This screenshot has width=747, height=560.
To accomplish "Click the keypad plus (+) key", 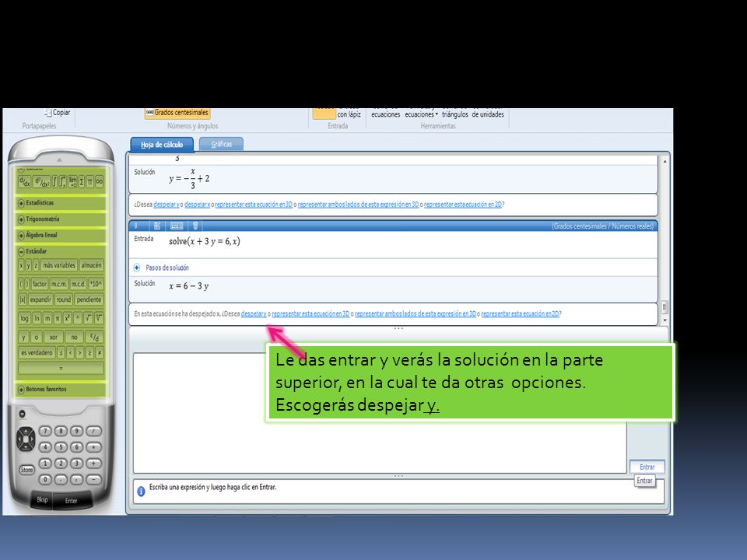I will click(x=93, y=463).
